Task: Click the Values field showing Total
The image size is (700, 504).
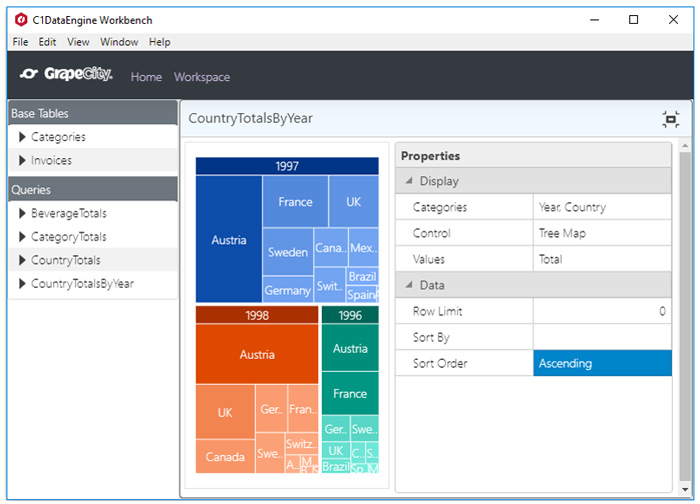Action: coord(602,259)
